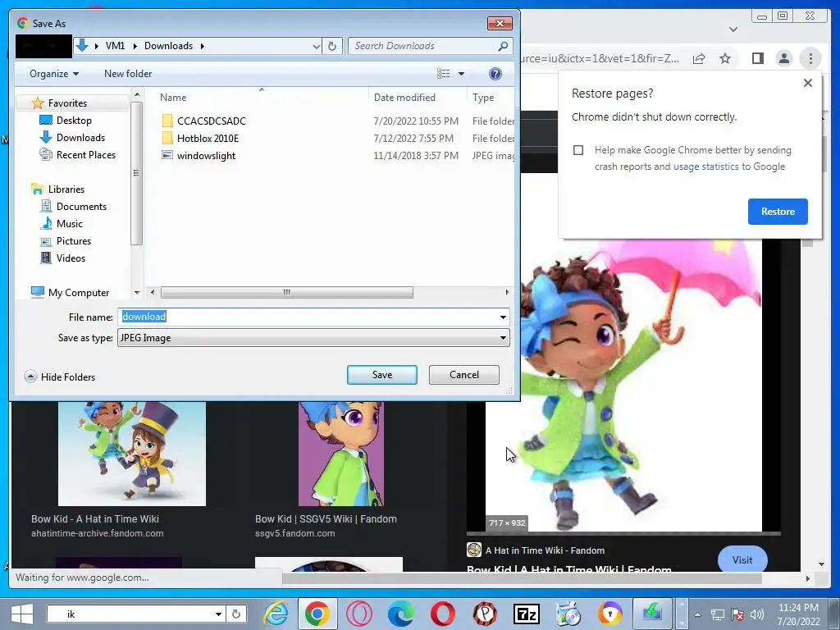Open the Pictures library

[66, 240]
